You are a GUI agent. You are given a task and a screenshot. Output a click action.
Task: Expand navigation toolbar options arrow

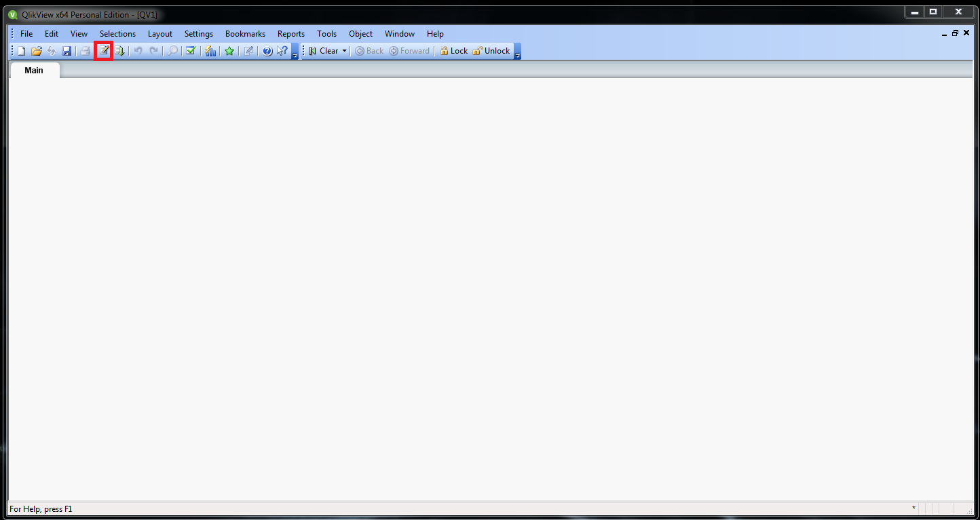(x=517, y=52)
